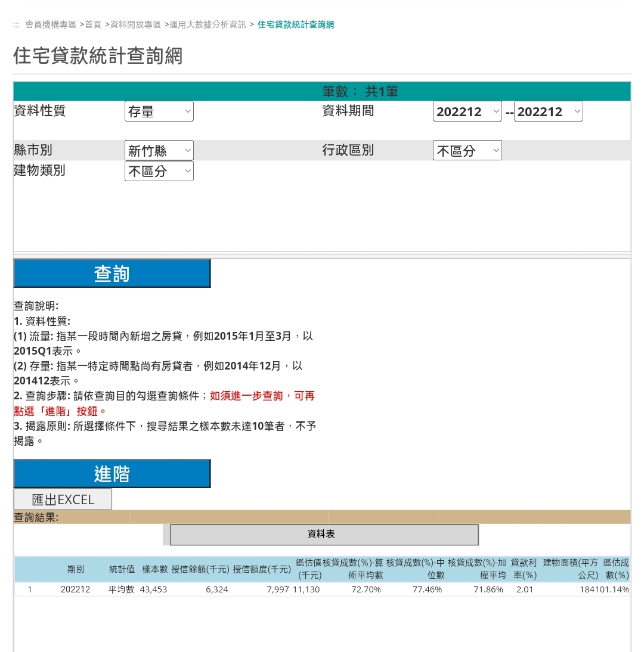The width and height of the screenshot is (644, 652).
Task: Open the 建物類別 dropdown showing 不區分
Action: pyautogui.click(x=159, y=171)
